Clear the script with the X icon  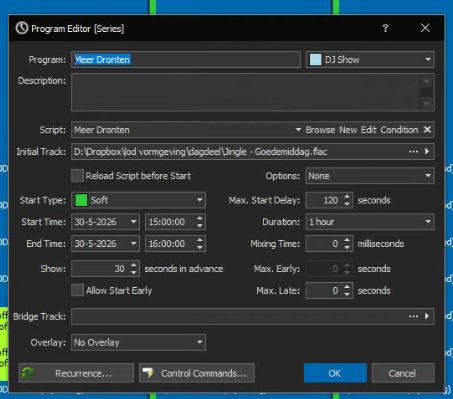[427, 130]
